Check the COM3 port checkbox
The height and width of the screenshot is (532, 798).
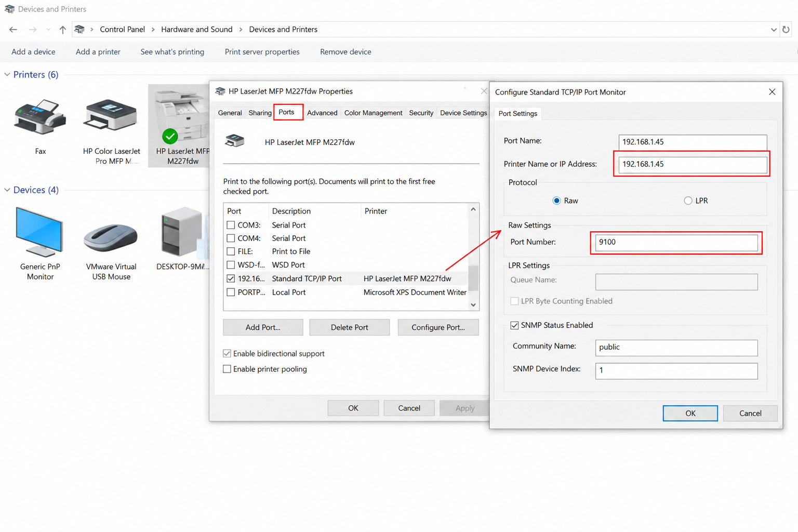pos(231,225)
